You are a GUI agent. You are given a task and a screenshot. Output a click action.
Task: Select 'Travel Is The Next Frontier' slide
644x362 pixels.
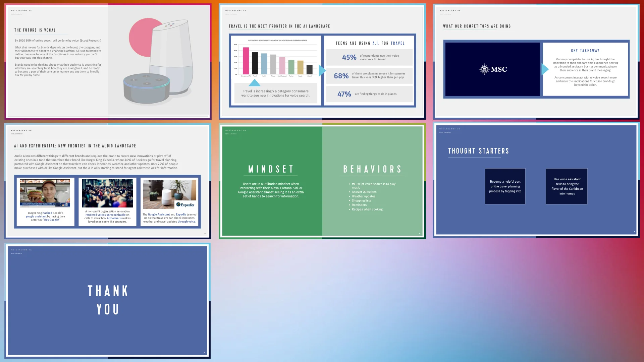click(x=322, y=61)
